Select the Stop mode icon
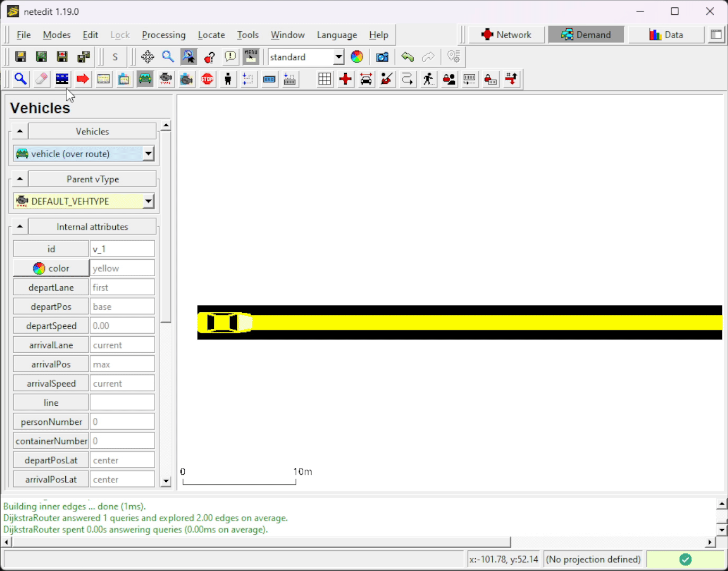Viewport: 728px width, 571px height. tap(207, 79)
